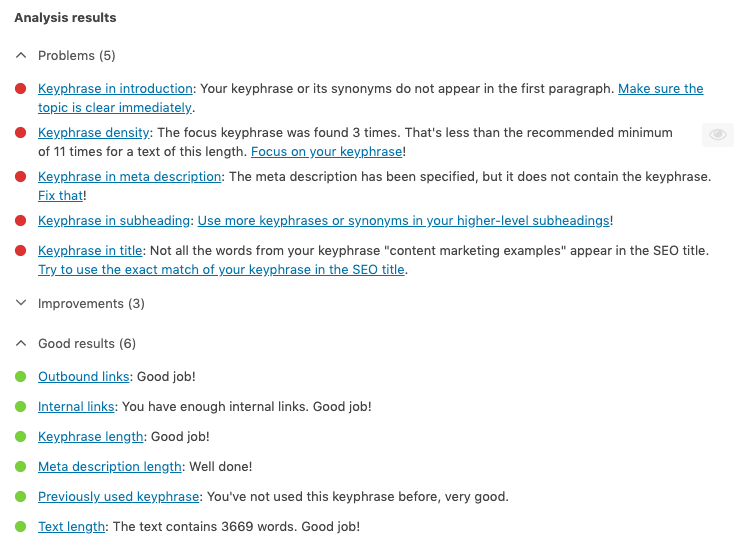Viewport: 742px width, 552px height.
Task: Open the Outbound links assessment link
Action: pyautogui.click(x=84, y=377)
